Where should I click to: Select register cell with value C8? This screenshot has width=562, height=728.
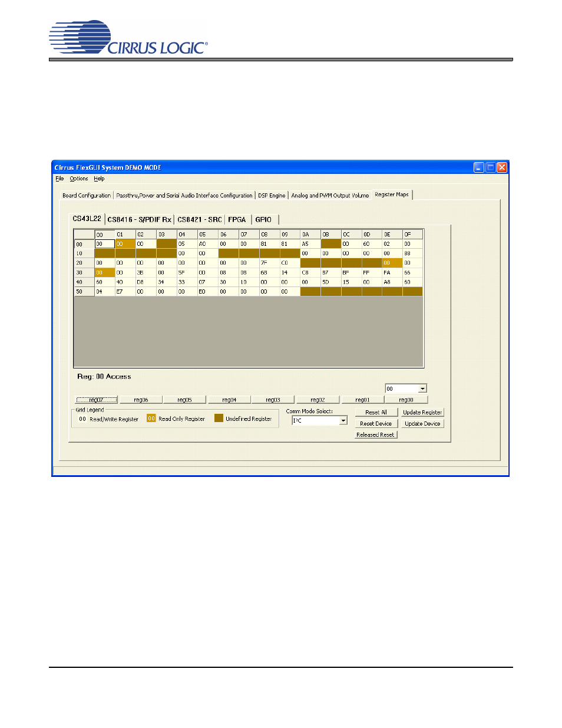click(x=310, y=272)
